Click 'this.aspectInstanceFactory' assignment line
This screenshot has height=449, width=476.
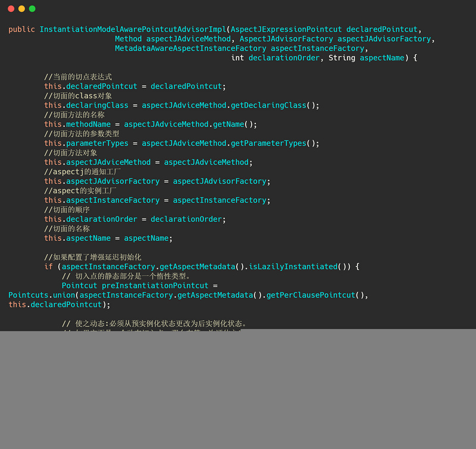(157, 200)
